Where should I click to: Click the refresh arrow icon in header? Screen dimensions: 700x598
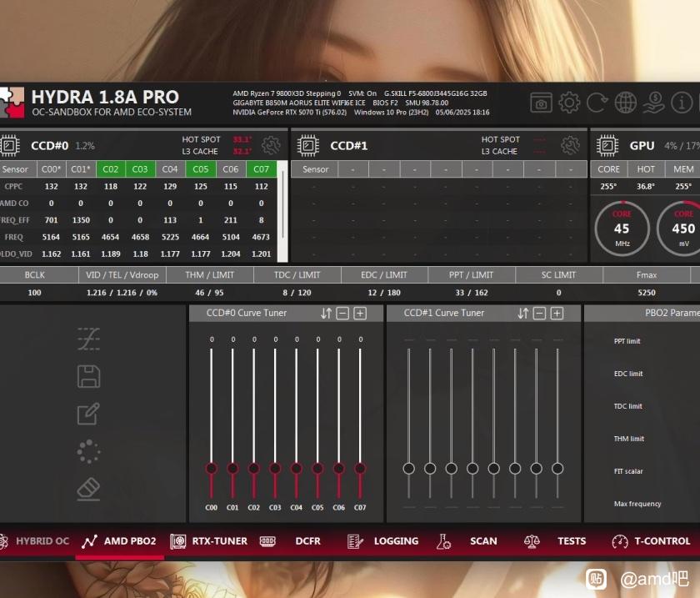pyautogui.click(x=597, y=103)
